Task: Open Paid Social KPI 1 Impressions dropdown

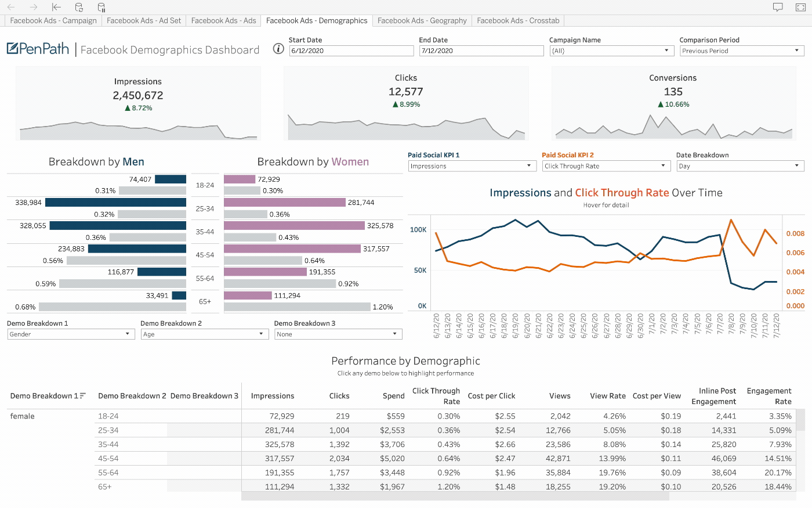Action: [x=471, y=166]
